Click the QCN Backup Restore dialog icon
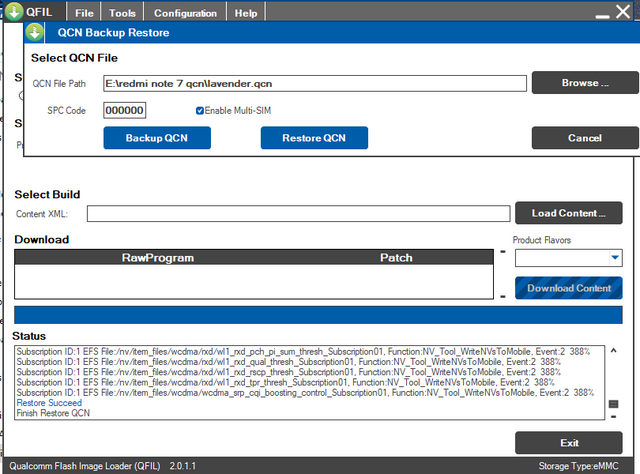 click(x=34, y=32)
